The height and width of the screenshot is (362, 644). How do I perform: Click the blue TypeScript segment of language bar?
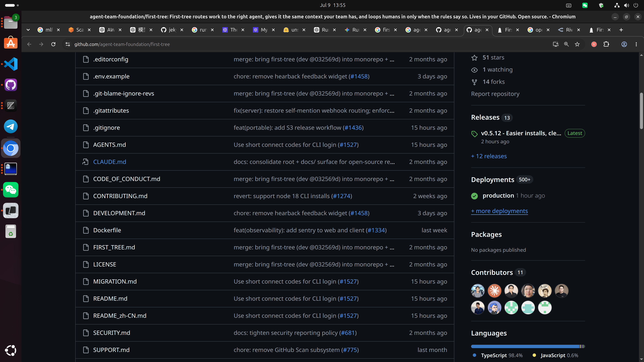pos(525,347)
